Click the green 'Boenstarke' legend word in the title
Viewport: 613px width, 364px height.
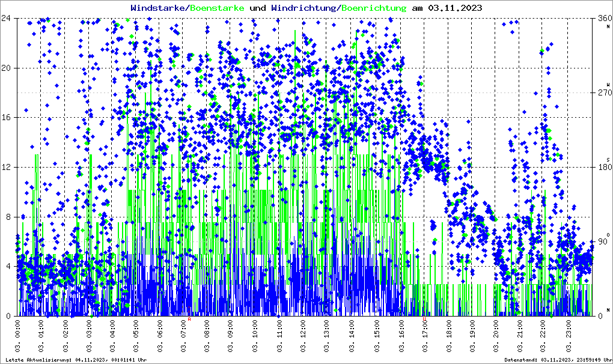coord(217,8)
